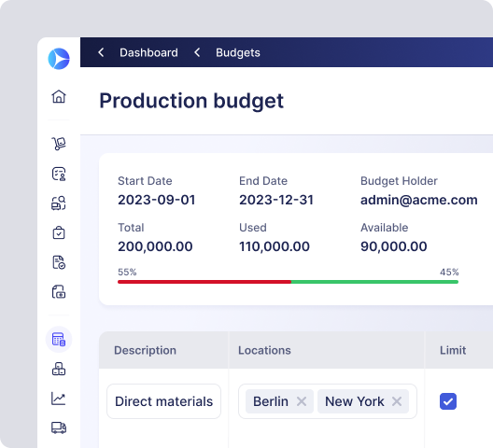
Task: Click the Locations multi-select field
Action: point(328,401)
